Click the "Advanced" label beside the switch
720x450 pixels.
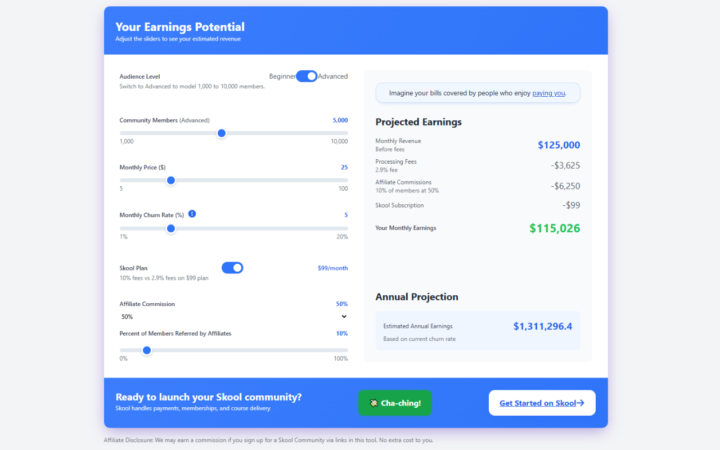point(333,76)
